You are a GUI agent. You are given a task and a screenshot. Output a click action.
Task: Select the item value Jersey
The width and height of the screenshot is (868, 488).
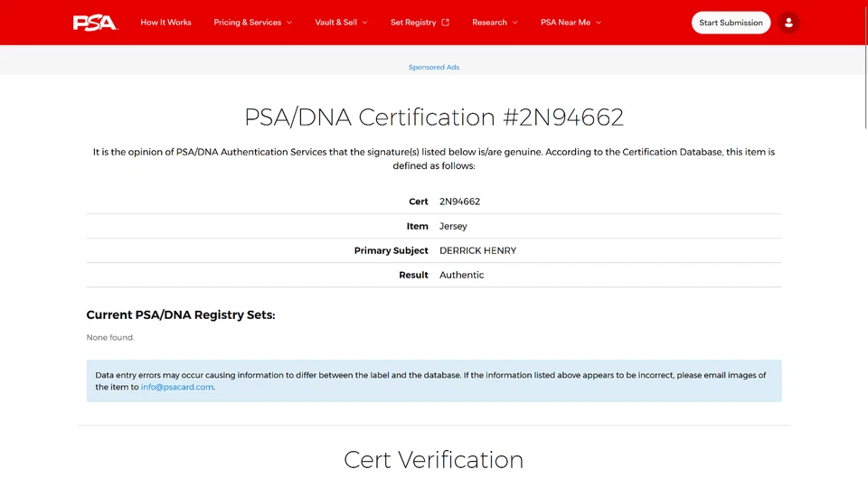click(453, 226)
